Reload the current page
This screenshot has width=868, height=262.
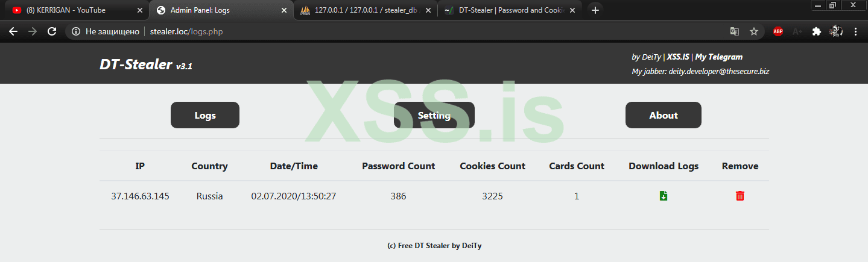[52, 32]
